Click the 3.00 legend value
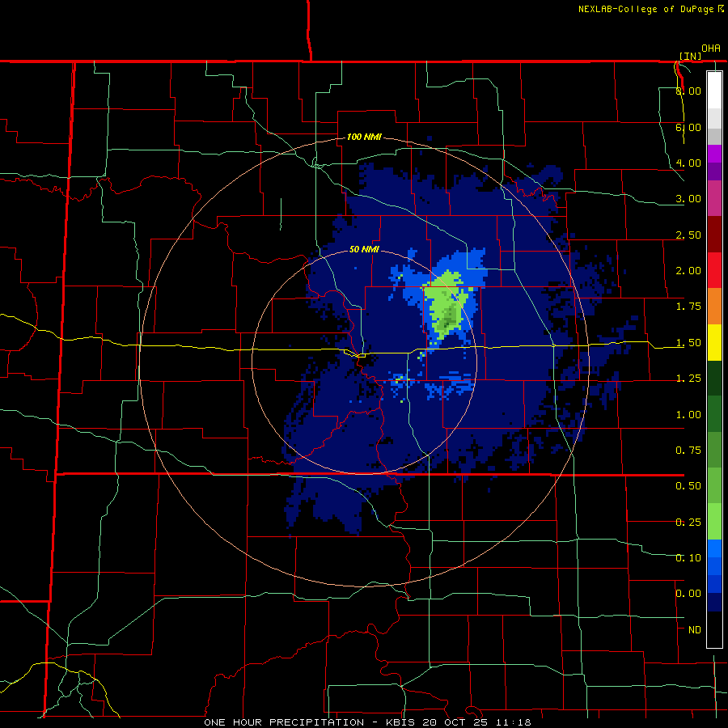 tap(688, 199)
